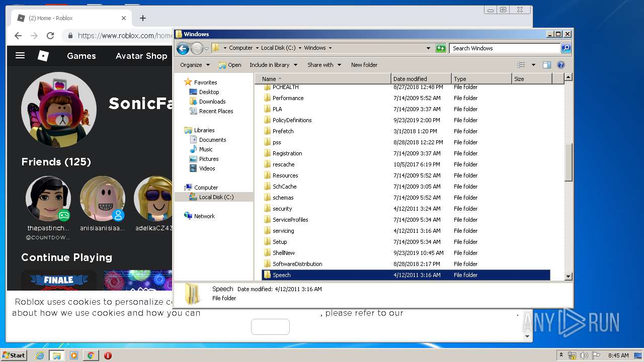The image size is (644, 362).
Task: Click the Start button
Action: click(14, 355)
